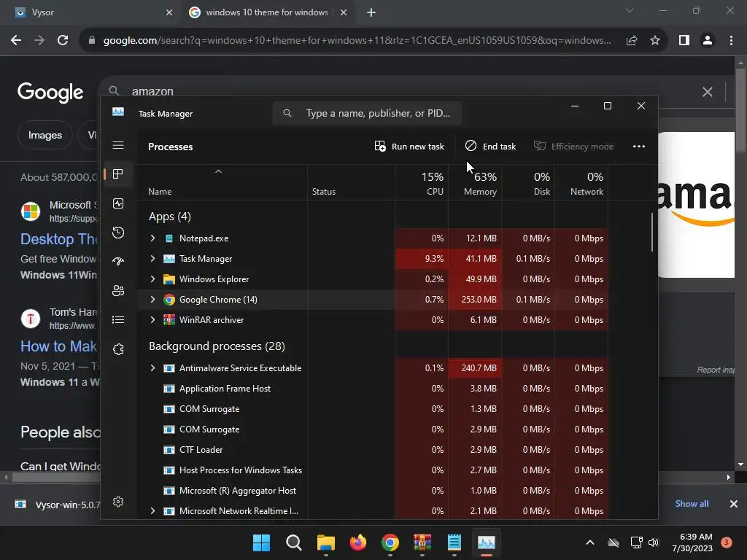Viewport: 747px width, 560px height.
Task: Bookmark this page with star icon
Action: pyautogui.click(x=655, y=41)
